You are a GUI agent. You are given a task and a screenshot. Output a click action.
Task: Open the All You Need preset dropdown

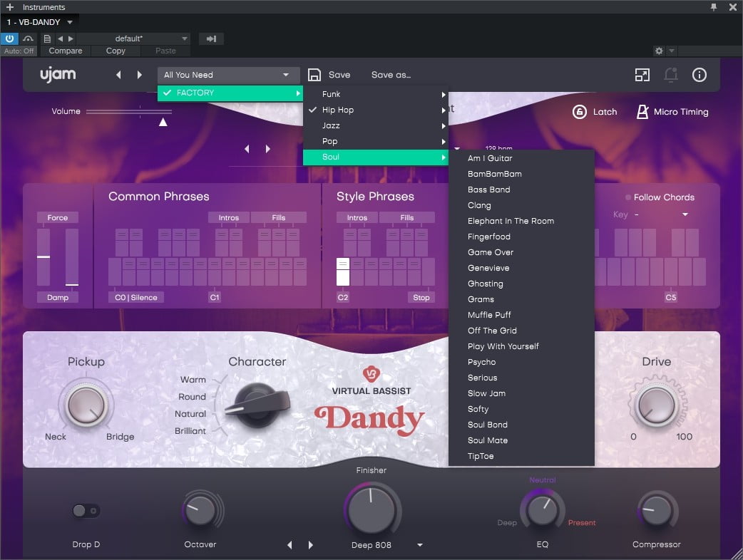[225, 75]
